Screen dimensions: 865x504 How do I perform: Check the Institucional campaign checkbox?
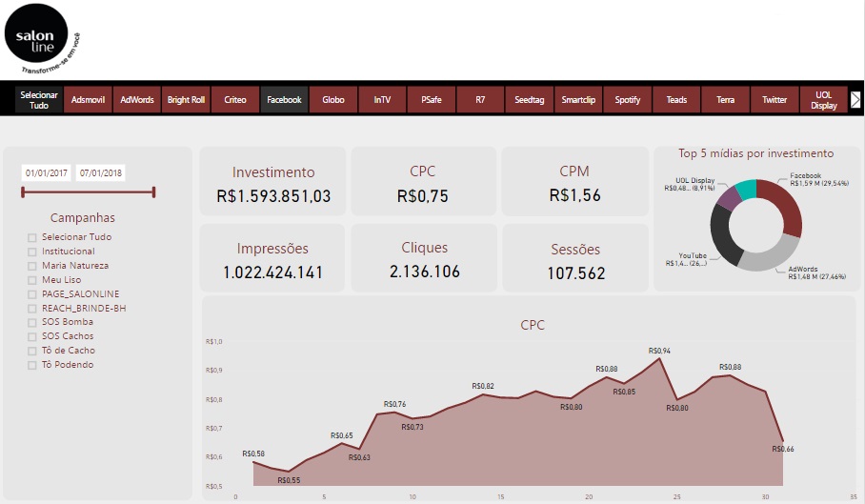32,252
